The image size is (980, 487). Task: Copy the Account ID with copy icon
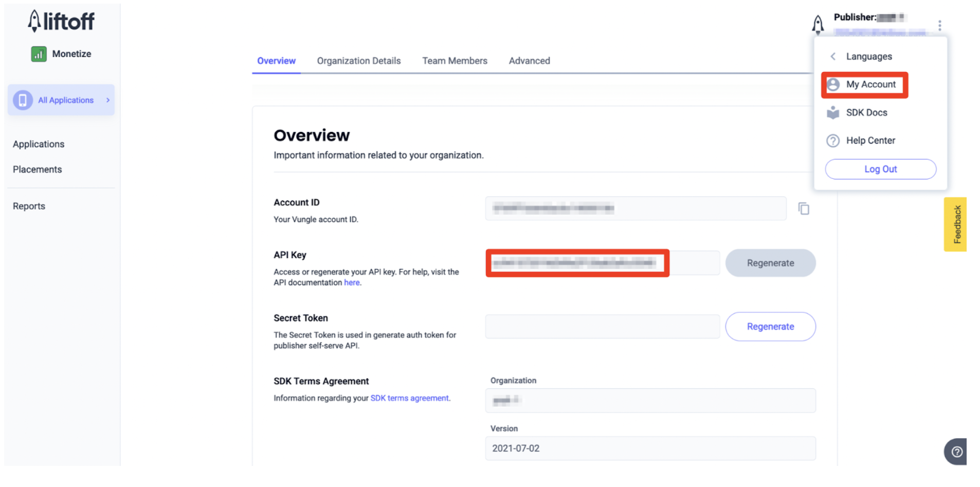click(x=804, y=209)
